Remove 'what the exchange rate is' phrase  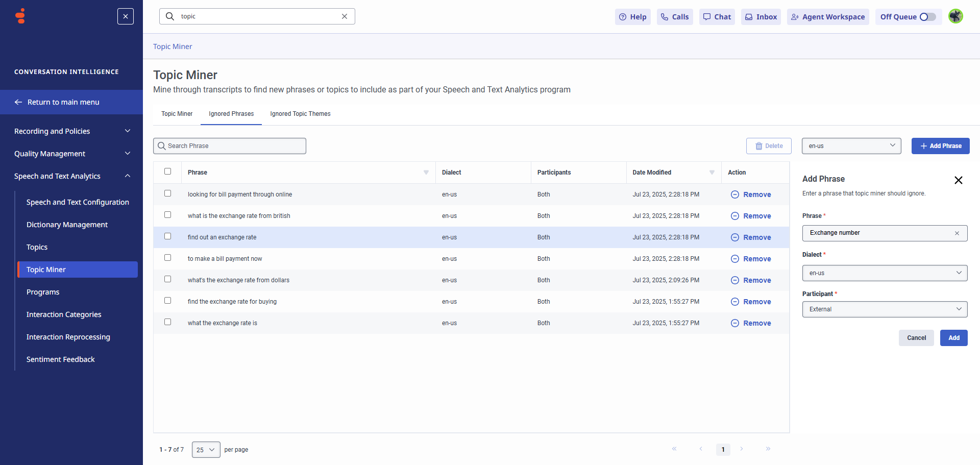coord(751,323)
